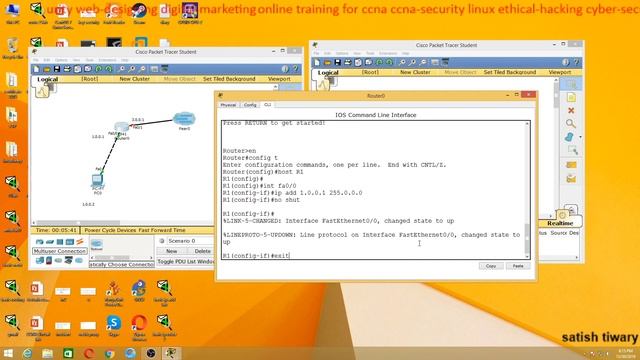This screenshot has width=640, height=360.
Task: Click New file icon in left Packet Tracer window
Action: [x=37, y=69]
